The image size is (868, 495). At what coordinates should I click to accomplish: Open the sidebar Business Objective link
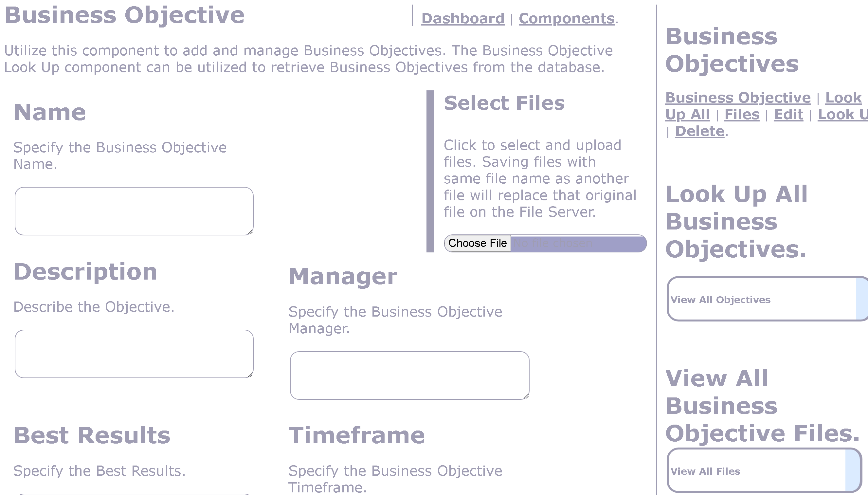(x=738, y=98)
